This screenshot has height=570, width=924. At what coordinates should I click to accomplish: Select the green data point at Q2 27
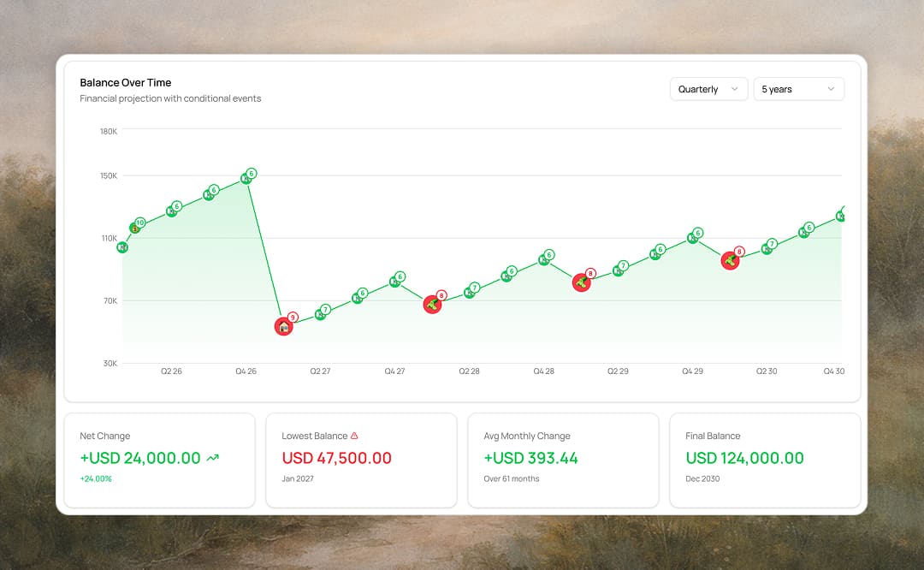click(x=320, y=314)
